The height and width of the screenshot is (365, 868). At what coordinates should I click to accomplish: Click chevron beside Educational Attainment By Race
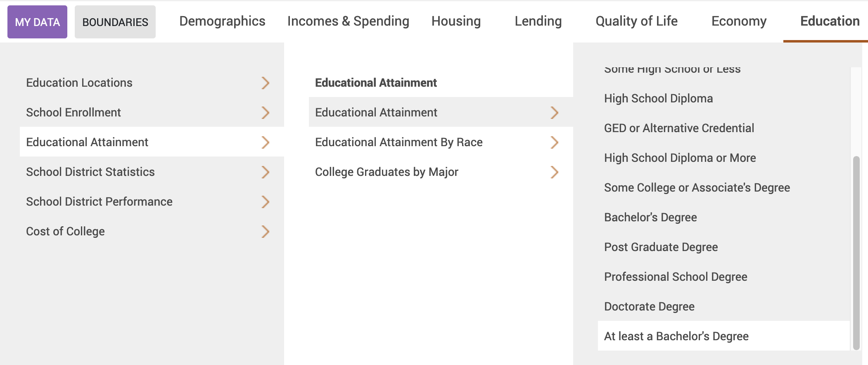tap(555, 142)
